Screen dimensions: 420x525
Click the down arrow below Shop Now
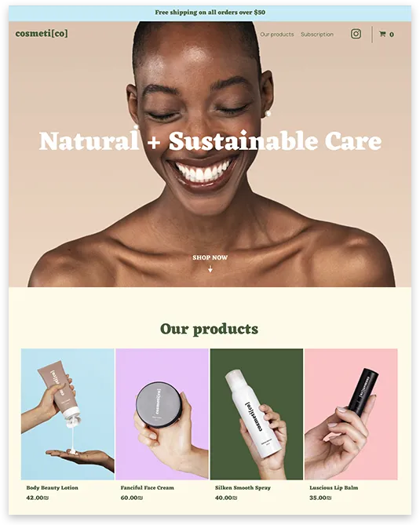tap(210, 269)
